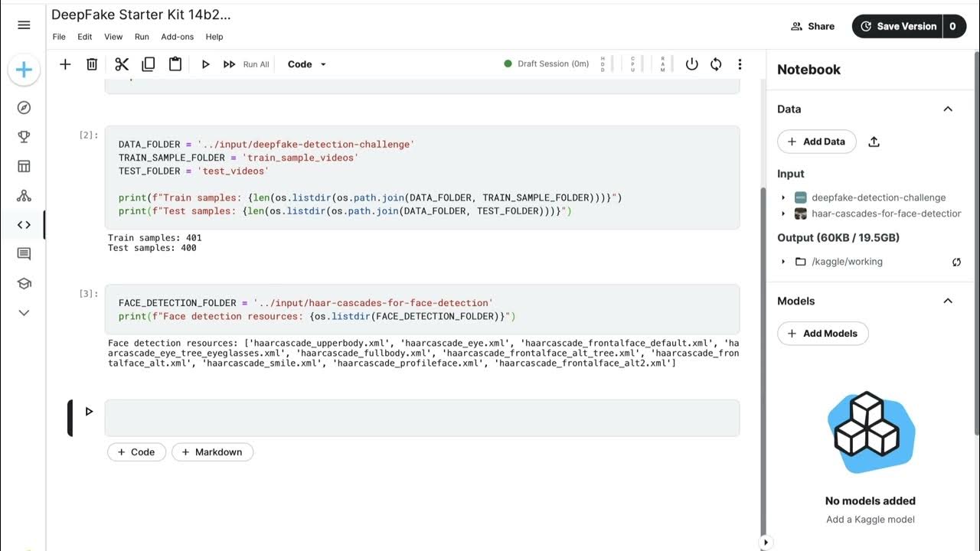Click the FACE_DETECTION_FOLDER code cell [3]
Viewport: 980px width, 551px height.
422,309
